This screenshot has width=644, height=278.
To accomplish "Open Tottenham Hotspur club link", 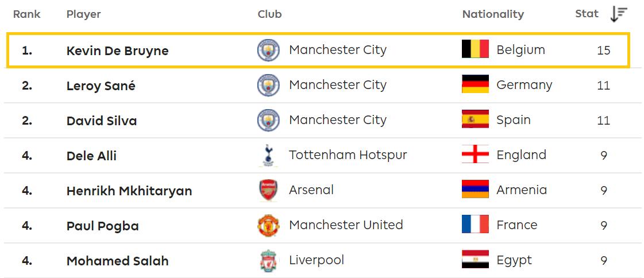I will click(348, 155).
